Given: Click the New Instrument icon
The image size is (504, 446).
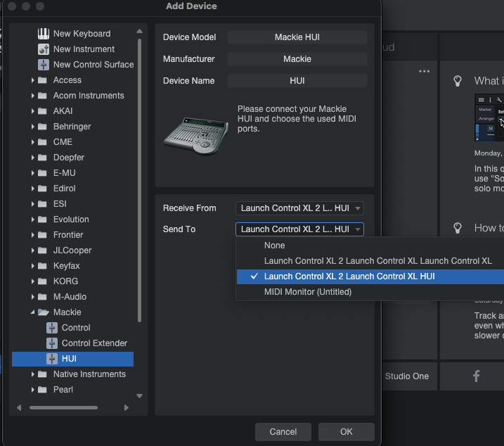Looking at the screenshot, I should [44, 49].
